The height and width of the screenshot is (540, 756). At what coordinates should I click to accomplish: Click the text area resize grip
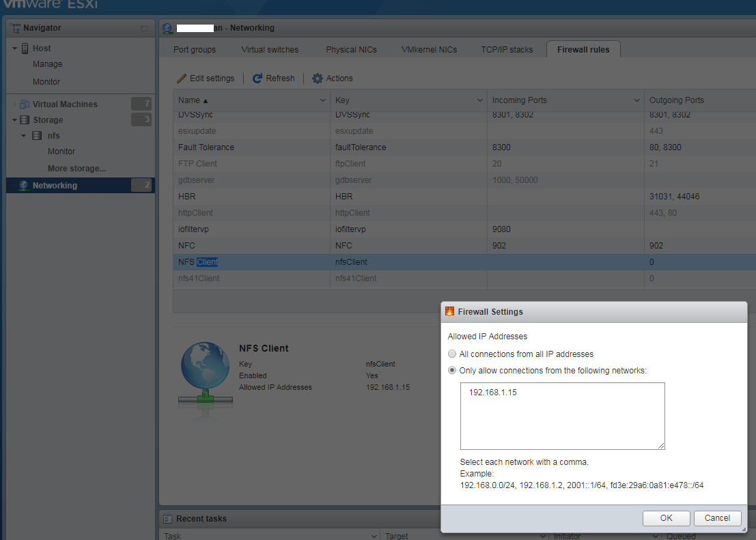tap(661, 446)
